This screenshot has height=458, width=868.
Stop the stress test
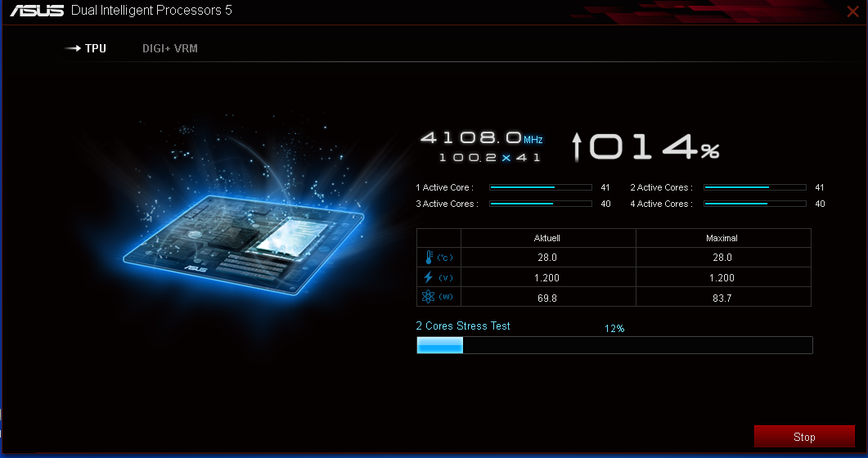[804, 437]
